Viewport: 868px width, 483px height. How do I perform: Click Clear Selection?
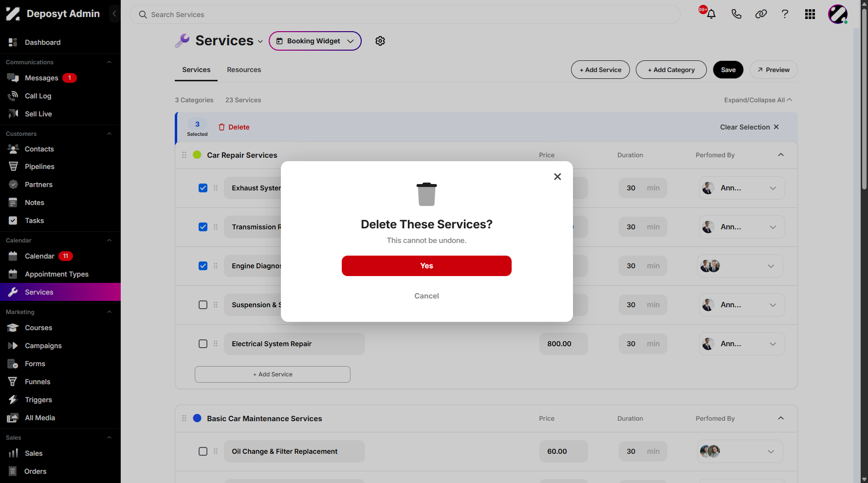[x=750, y=127]
